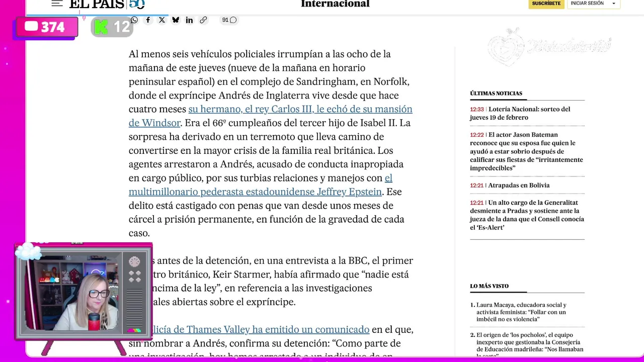The image size is (644, 362).
Task: Open link about rey Carlos III mansión de Windsor
Action: (x=271, y=116)
